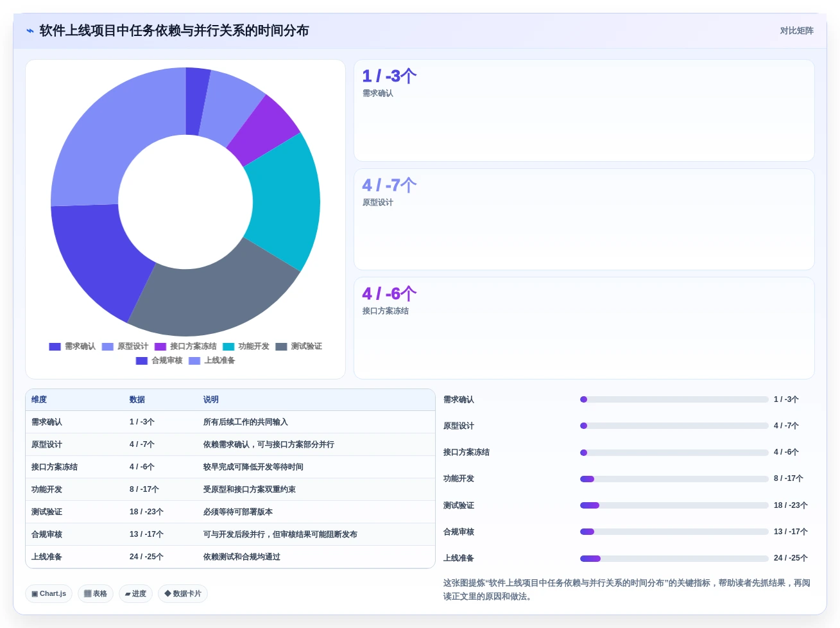
Task: Click the Chart.js tag chip
Action: 49,593
